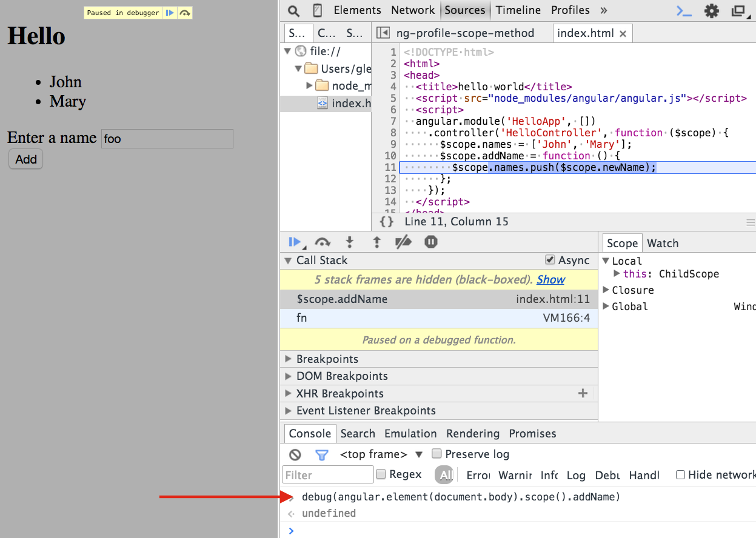The width and height of the screenshot is (756, 538).
Task: Step into next function call
Action: 349,242
